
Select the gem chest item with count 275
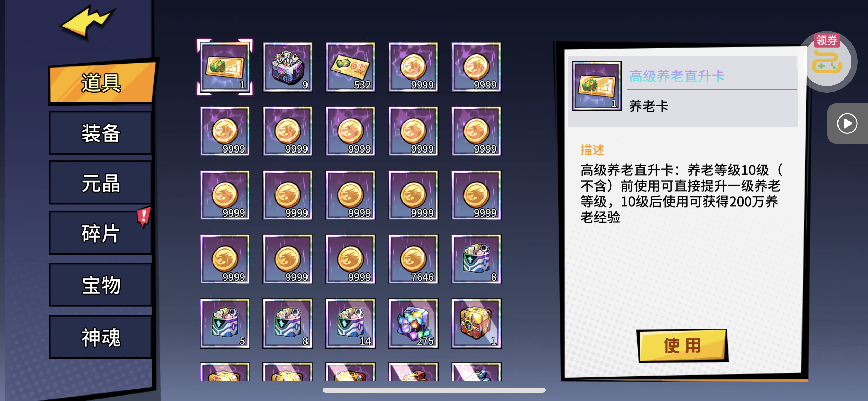point(413,323)
